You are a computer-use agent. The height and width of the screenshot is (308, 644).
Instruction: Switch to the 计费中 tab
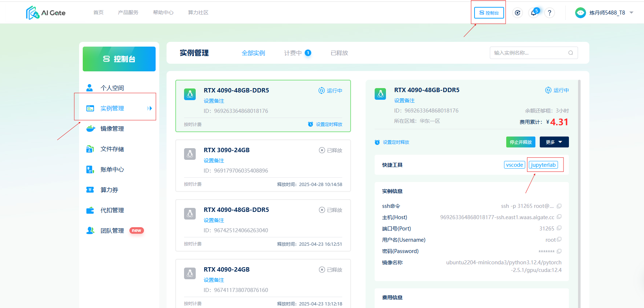point(293,53)
